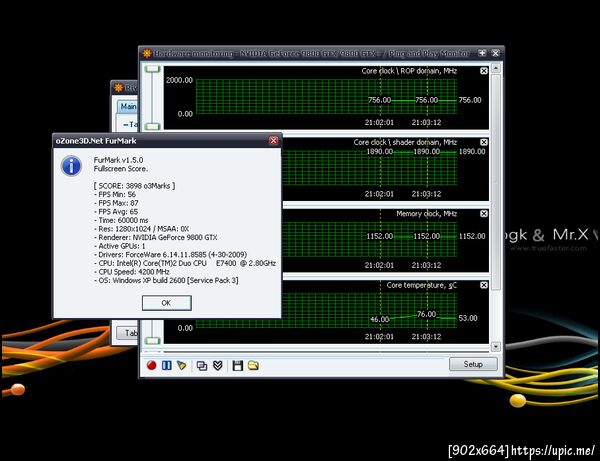The height and width of the screenshot is (461, 600).
Task: Click the 53.00 current temperature value
Action: pos(468,318)
